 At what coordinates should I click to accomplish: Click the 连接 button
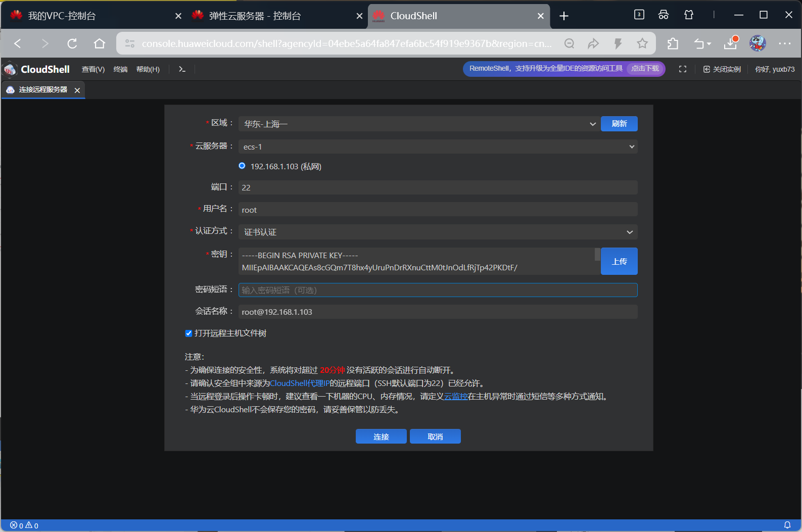click(x=381, y=437)
